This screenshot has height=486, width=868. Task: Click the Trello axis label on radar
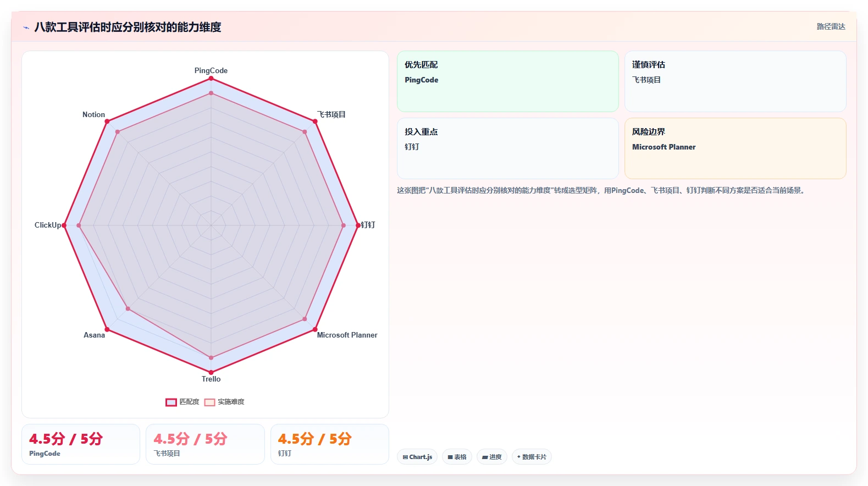[211, 379]
